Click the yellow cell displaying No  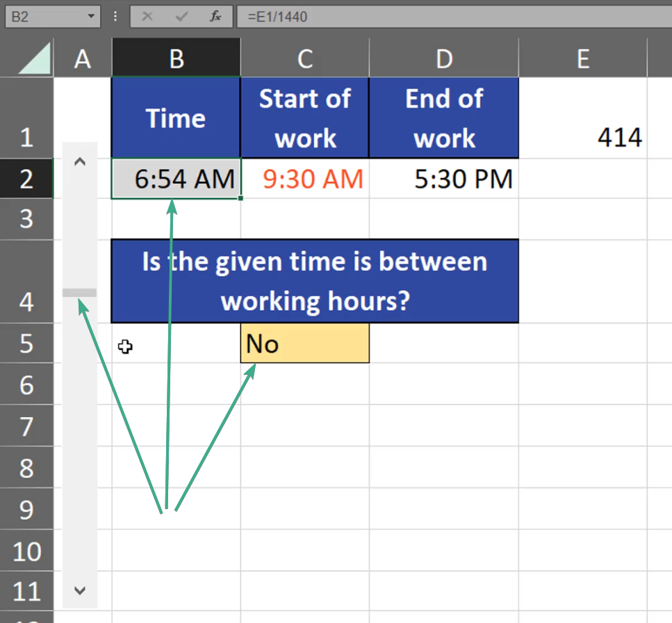pyautogui.click(x=304, y=343)
